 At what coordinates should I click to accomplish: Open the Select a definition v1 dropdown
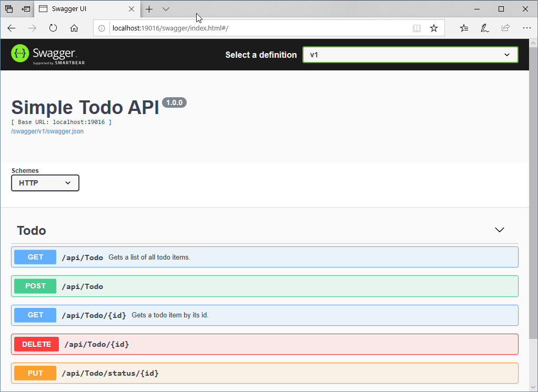[410, 55]
